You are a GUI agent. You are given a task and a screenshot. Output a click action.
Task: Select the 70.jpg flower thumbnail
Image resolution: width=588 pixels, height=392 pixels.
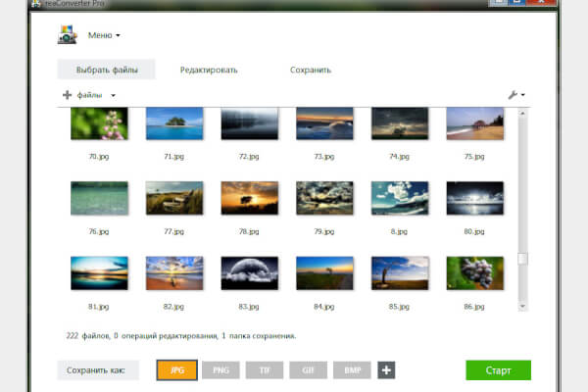pos(99,123)
